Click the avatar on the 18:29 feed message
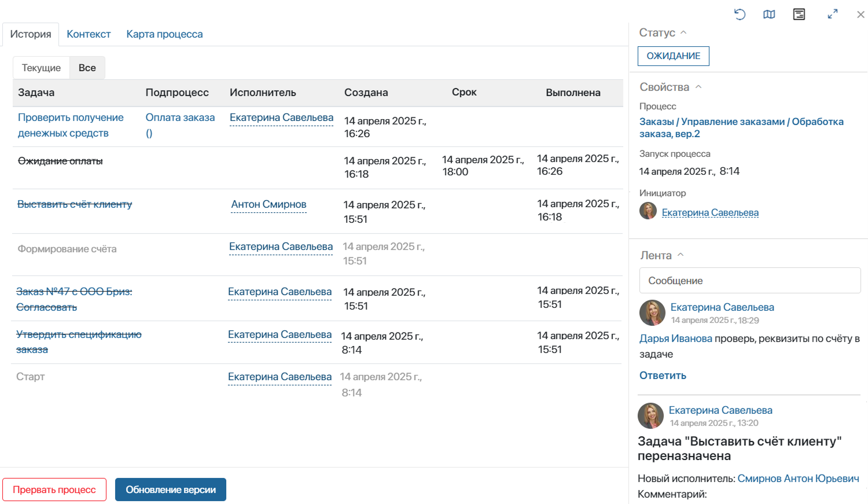Image resolution: width=868 pixels, height=504 pixels. [x=652, y=312]
